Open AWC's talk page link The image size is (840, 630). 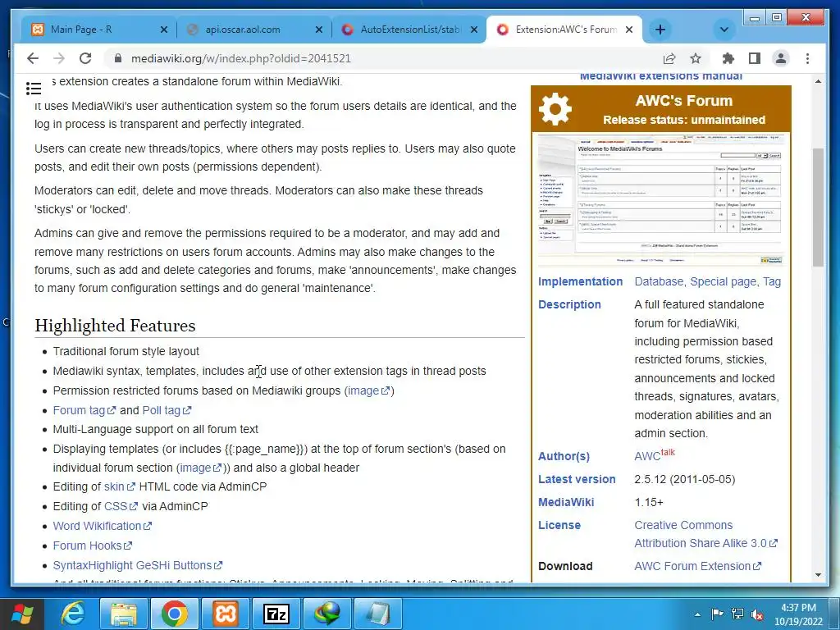tap(668, 453)
